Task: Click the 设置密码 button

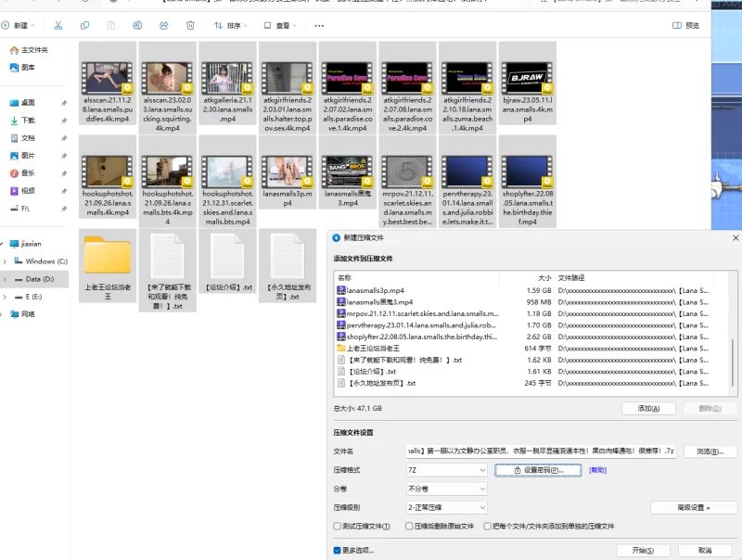Action: pos(539,470)
